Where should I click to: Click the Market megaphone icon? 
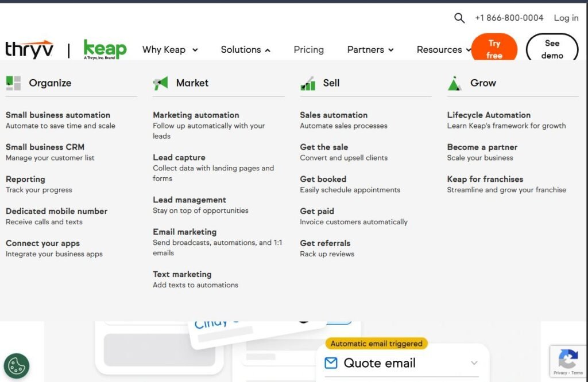coord(160,83)
